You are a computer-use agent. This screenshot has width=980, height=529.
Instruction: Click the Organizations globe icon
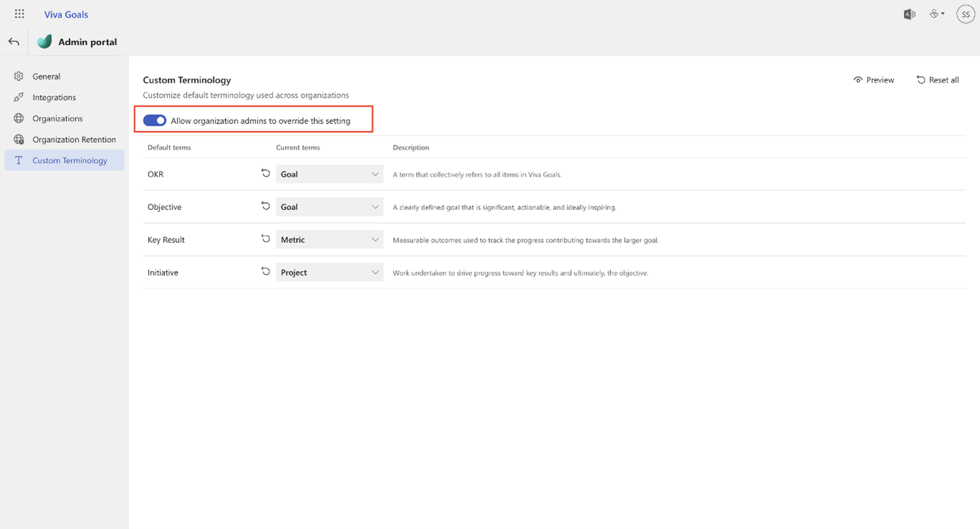click(x=19, y=118)
